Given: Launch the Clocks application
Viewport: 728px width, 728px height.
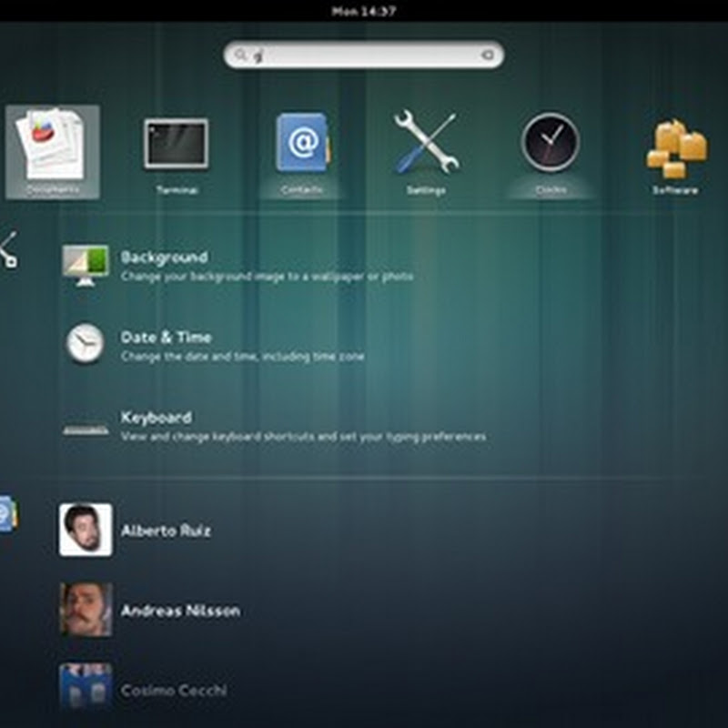Looking at the screenshot, I should (551, 152).
